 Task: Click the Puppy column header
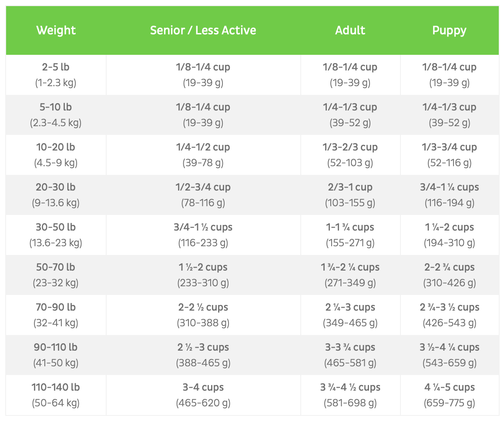[x=449, y=30]
